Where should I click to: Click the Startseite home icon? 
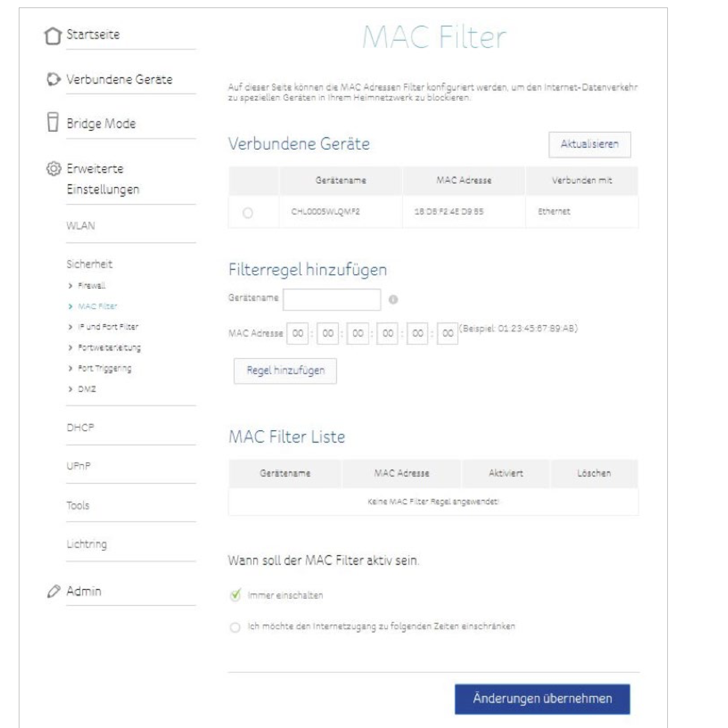pos(52,36)
